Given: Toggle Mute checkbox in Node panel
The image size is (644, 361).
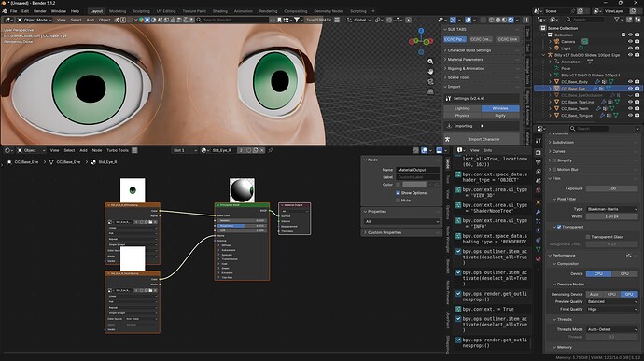Looking at the screenshot, I should click(398, 201).
